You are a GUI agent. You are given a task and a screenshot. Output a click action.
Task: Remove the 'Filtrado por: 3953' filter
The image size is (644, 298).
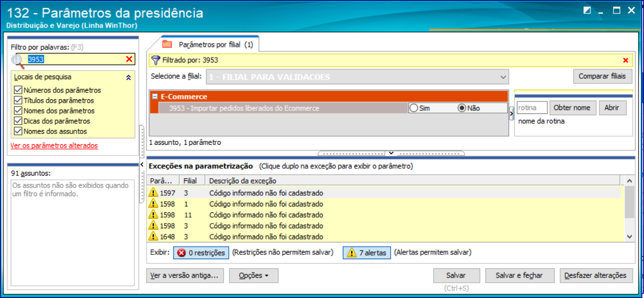[x=626, y=60]
